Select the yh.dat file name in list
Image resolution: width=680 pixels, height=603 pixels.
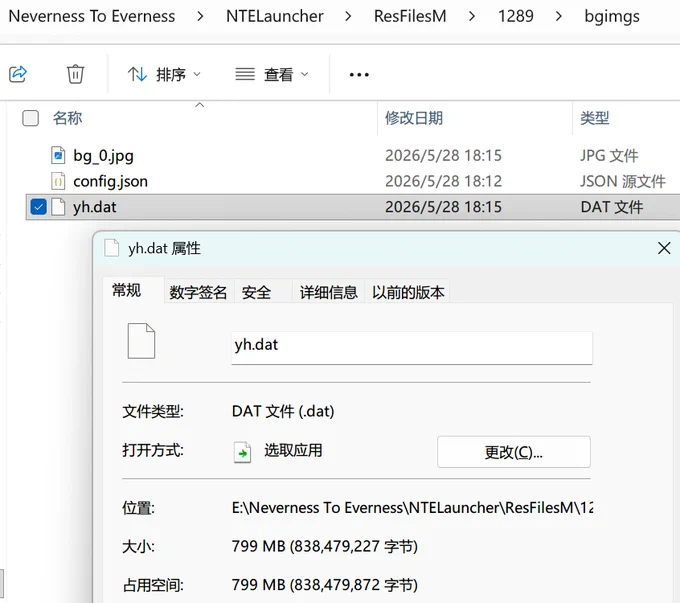tap(95, 207)
